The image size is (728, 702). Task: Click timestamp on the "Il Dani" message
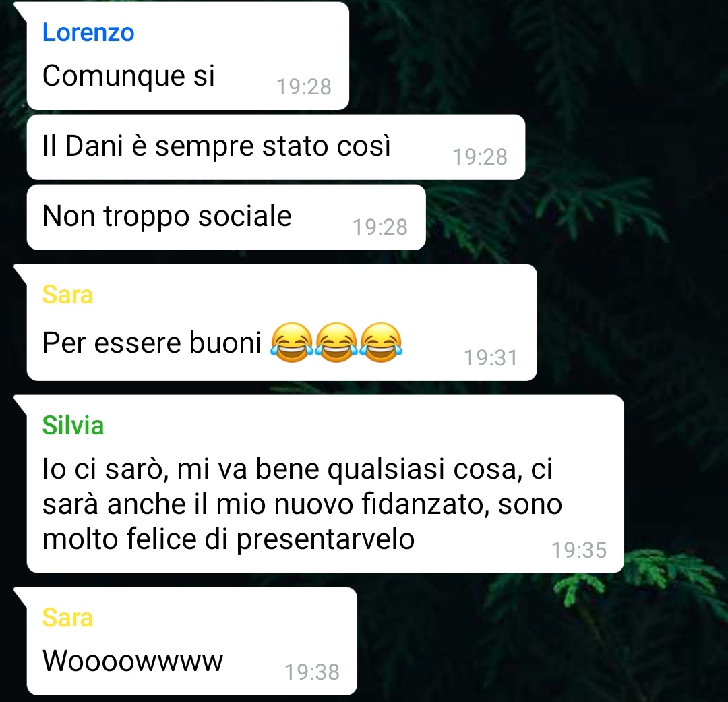[480, 157]
